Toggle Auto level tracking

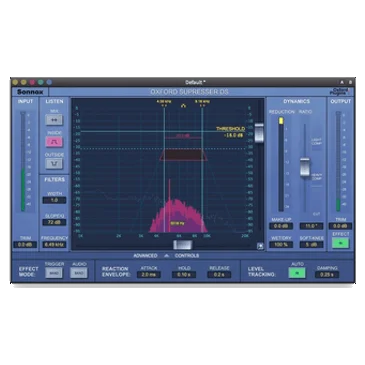[x=297, y=273]
